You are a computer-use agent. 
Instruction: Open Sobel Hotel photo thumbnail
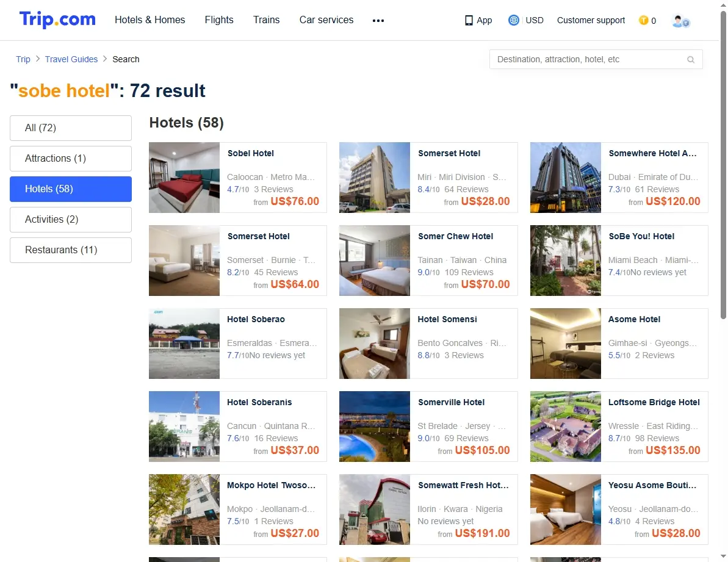pos(184,178)
